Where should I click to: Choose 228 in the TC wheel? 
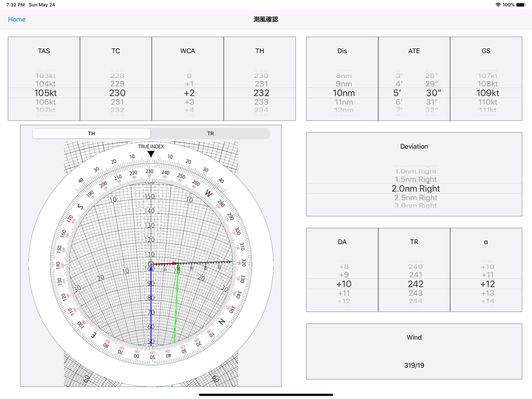(117, 76)
